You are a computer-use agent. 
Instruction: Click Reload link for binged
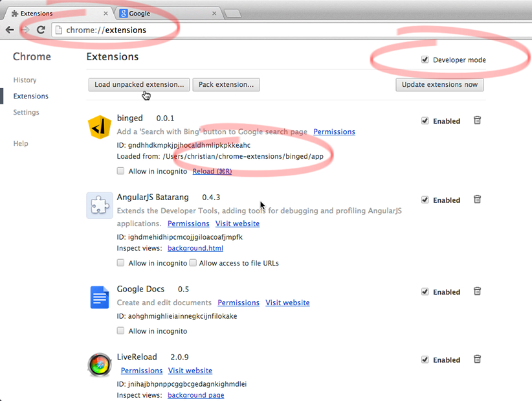(212, 172)
